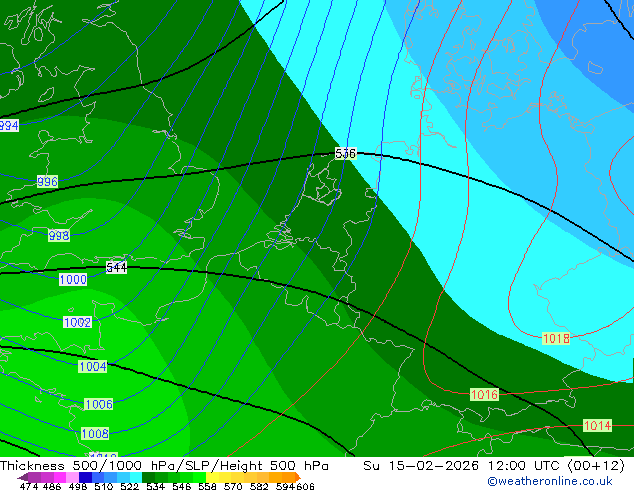Click the red 1016 pressure label

point(484,395)
